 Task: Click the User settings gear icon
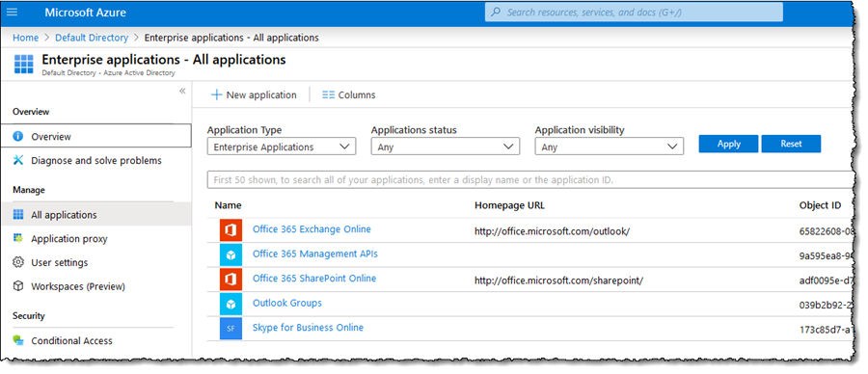click(x=18, y=262)
